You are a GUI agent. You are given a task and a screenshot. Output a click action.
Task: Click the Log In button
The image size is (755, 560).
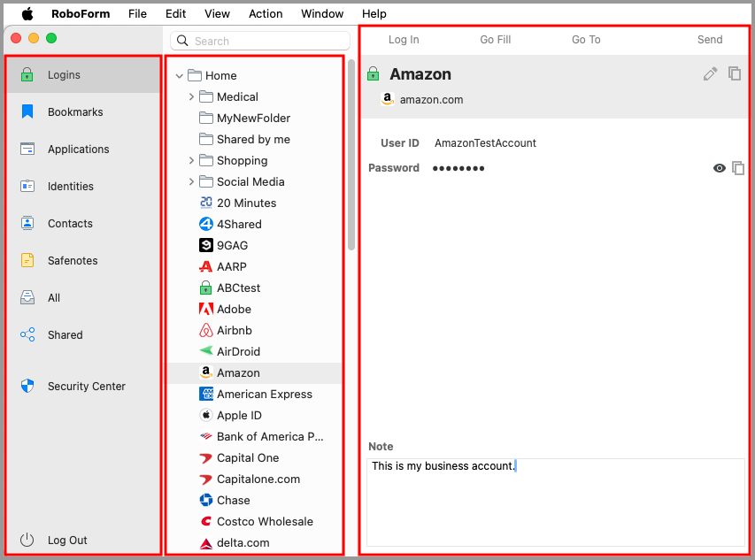click(x=404, y=40)
